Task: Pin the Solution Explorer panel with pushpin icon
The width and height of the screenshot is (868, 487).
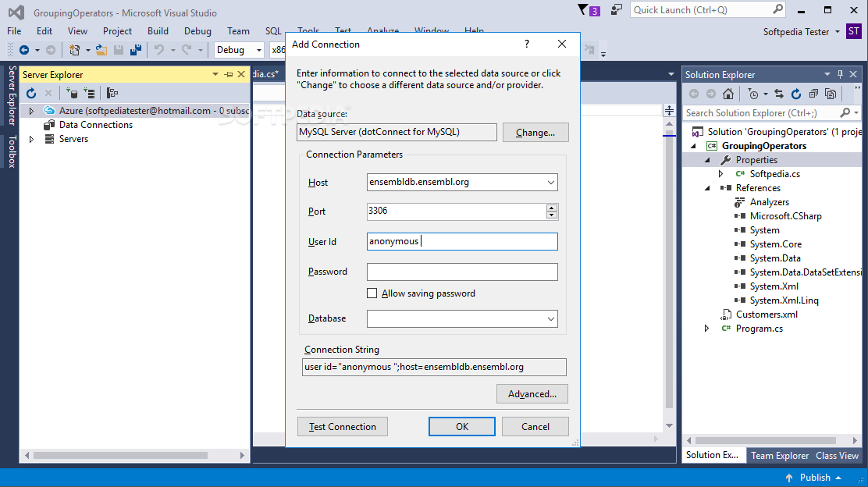Action: [x=841, y=74]
